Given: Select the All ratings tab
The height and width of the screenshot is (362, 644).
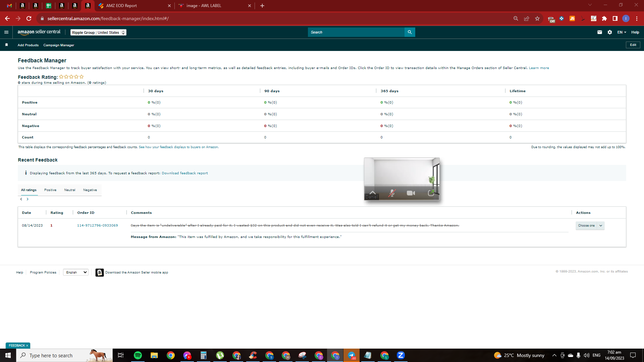Looking at the screenshot, I should (29, 190).
